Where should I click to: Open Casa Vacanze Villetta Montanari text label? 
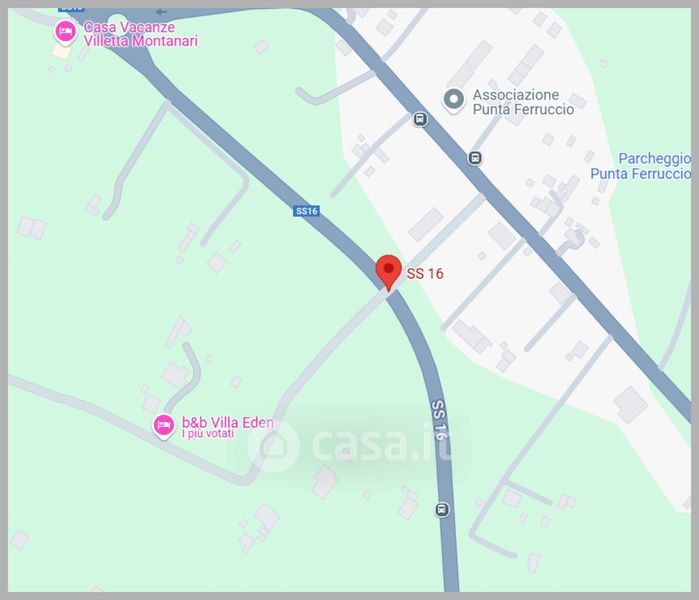pos(140,34)
